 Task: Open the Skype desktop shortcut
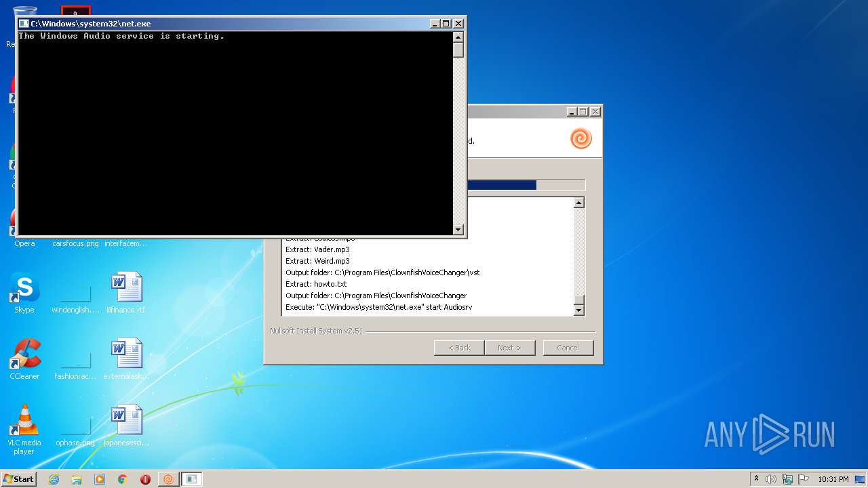click(x=24, y=293)
